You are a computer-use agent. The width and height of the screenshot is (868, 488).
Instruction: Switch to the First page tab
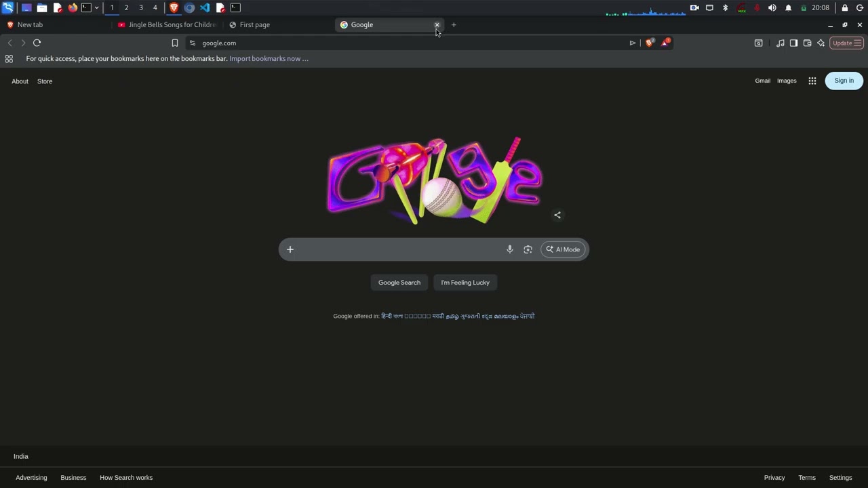pos(279,24)
